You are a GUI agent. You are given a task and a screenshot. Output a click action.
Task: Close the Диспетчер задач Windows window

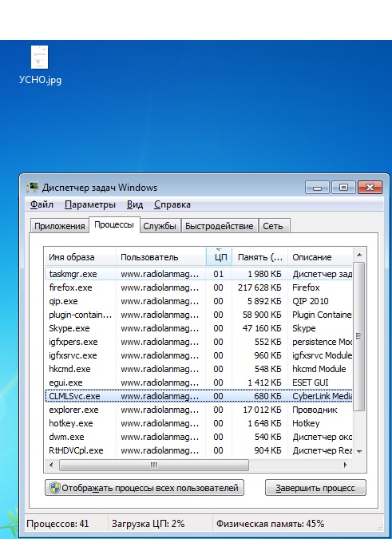coord(370,188)
